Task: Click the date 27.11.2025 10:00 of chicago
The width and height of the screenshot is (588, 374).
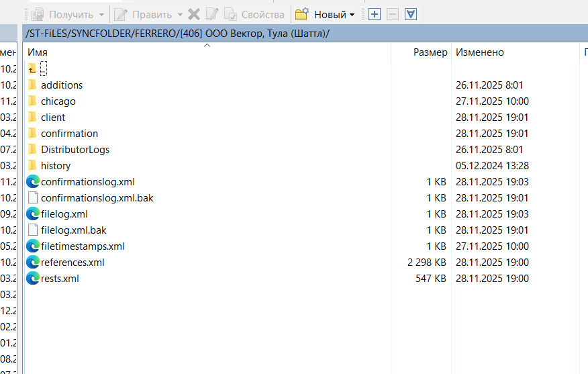Action: pyautogui.click(x=492, y=101)
